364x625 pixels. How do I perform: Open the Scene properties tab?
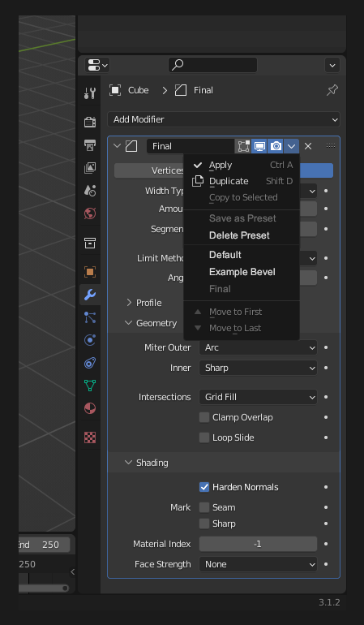pos(90,191)
